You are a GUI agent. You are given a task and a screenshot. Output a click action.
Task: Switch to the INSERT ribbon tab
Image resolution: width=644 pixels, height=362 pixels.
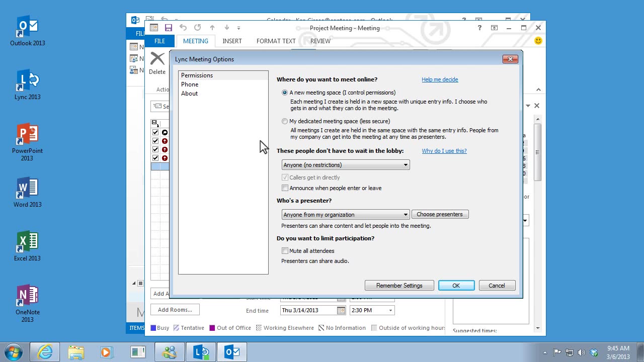pos(232,41)
